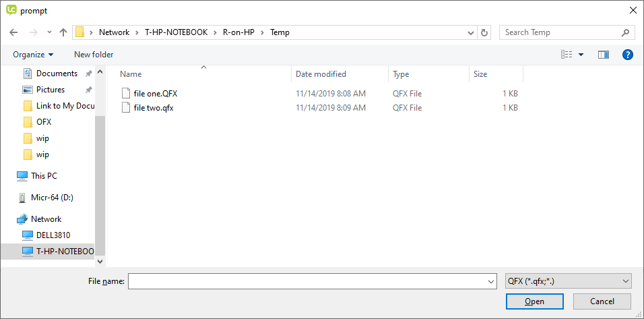Click in the File name text field
This screenshot has height=319, width=644.
[x=307, y=281]
